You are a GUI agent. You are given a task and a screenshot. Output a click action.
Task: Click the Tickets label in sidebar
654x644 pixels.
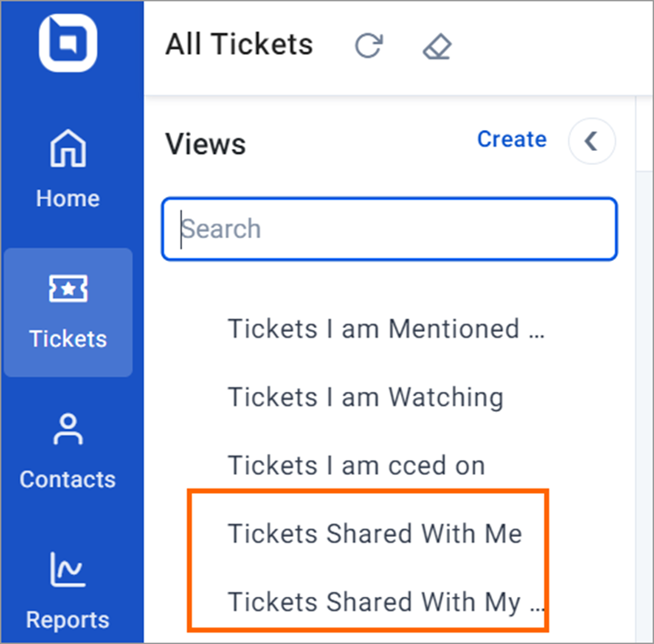(x=68, y=339)
